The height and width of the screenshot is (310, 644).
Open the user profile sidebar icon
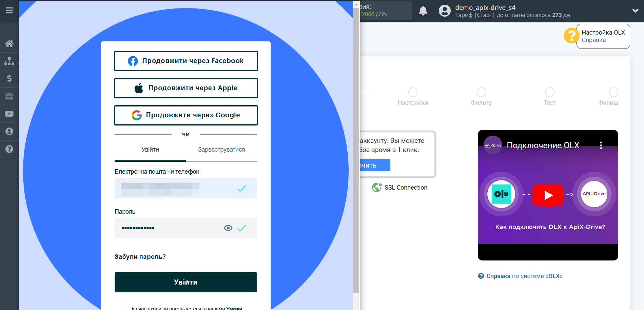tap(9, 132)
